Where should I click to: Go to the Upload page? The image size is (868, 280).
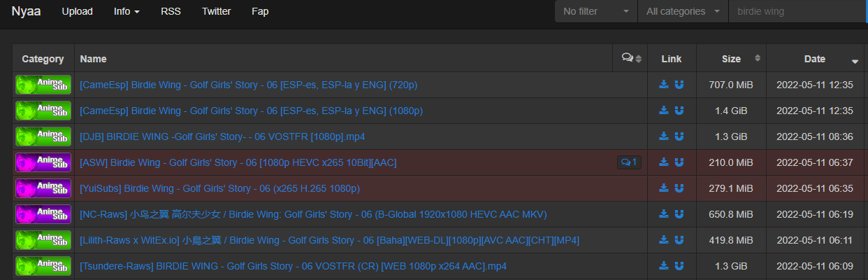(77, 11)
